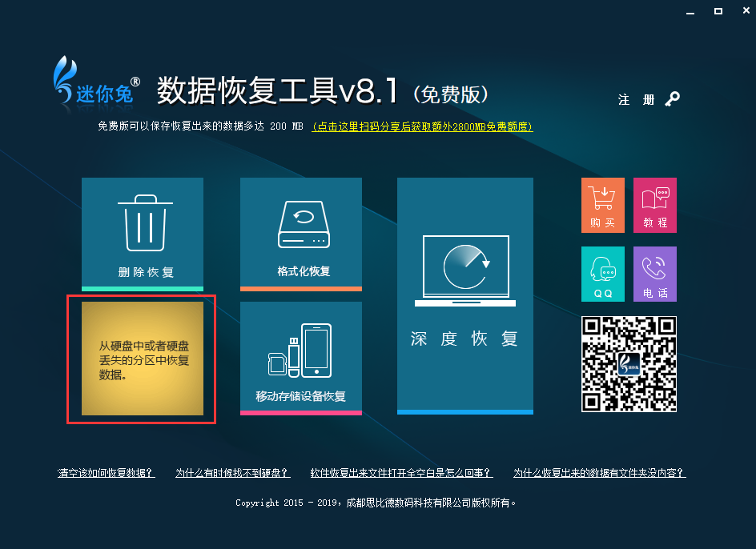Close the data recovery window
Screen dimensions: 756x549
point(746,10)
